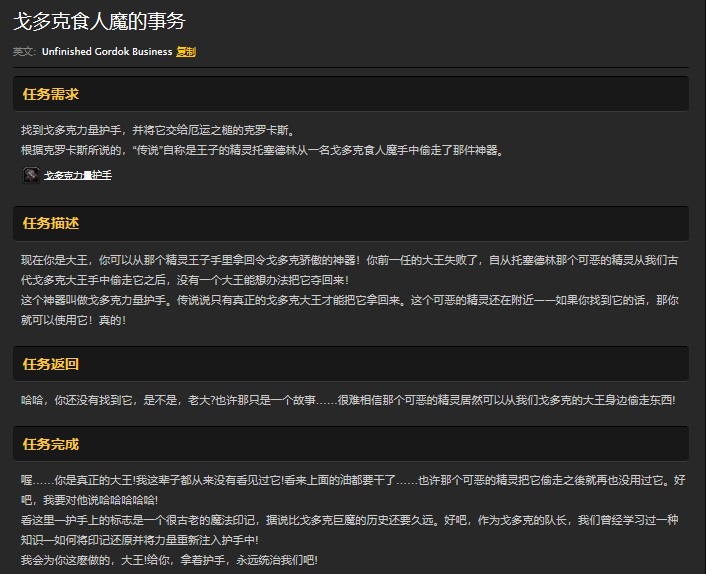706x574 pixels.
Task: Click the line starting 根据克罗卡斯所说的
Action: click(262, 150)
